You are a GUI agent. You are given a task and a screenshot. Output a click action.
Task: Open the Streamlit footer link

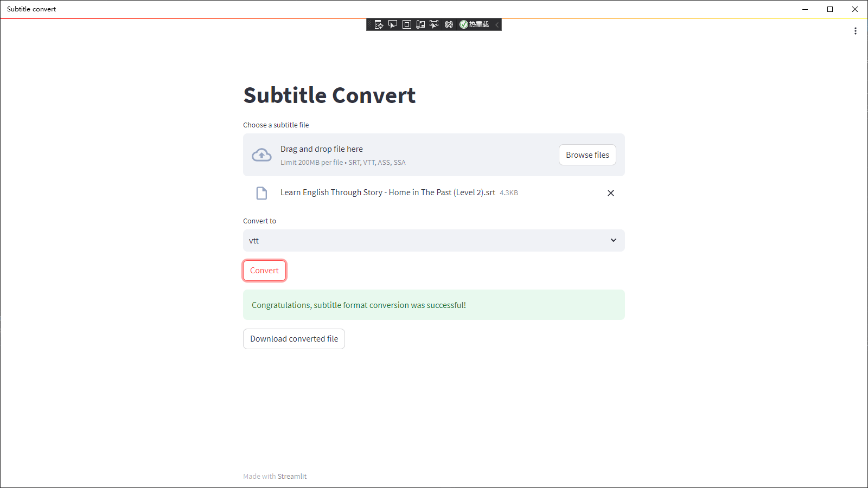(292, 476)
